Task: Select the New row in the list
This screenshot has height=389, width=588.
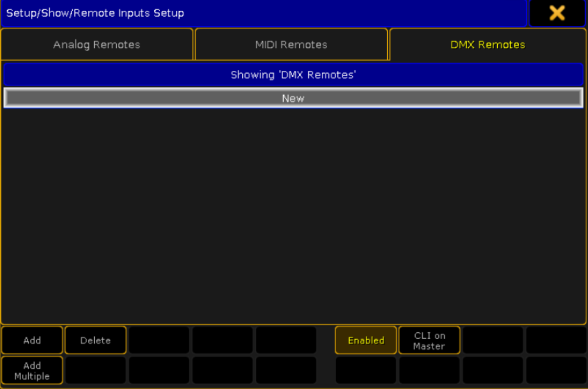Action: click(x=293, y=98)
